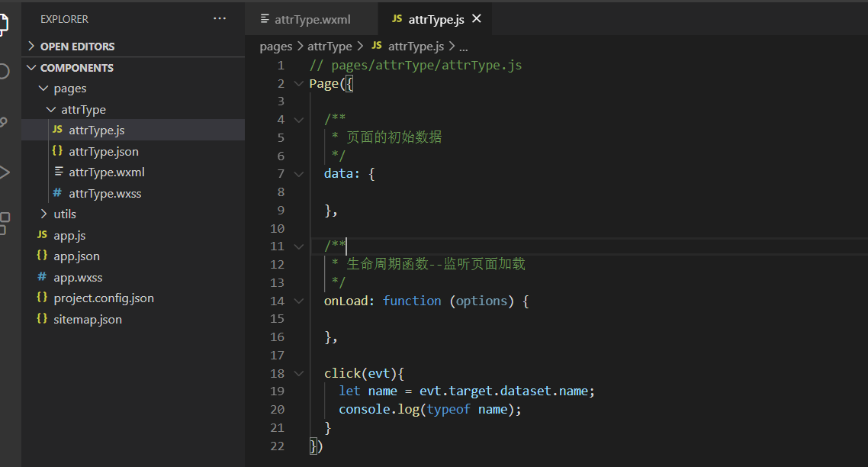Click the braces icon of sitemap.json
Image resolution: width=868 pixels, height=467 pixels.
[42, 318]
